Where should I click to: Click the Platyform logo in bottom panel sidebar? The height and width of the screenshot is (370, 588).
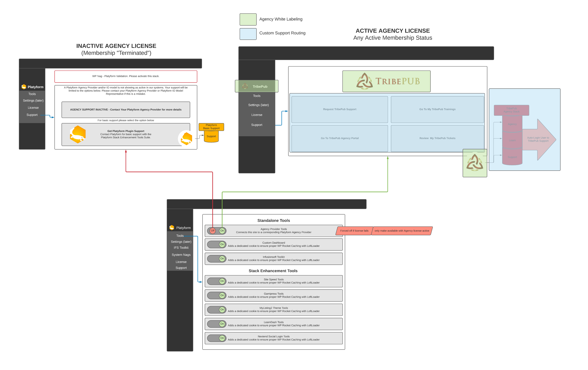(172, 228)
